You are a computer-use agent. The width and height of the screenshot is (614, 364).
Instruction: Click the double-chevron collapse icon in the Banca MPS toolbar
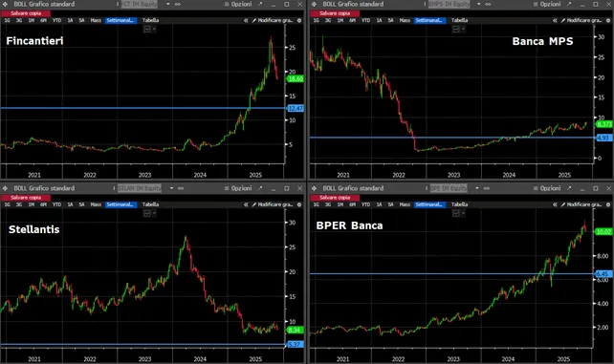pos(555,20)
